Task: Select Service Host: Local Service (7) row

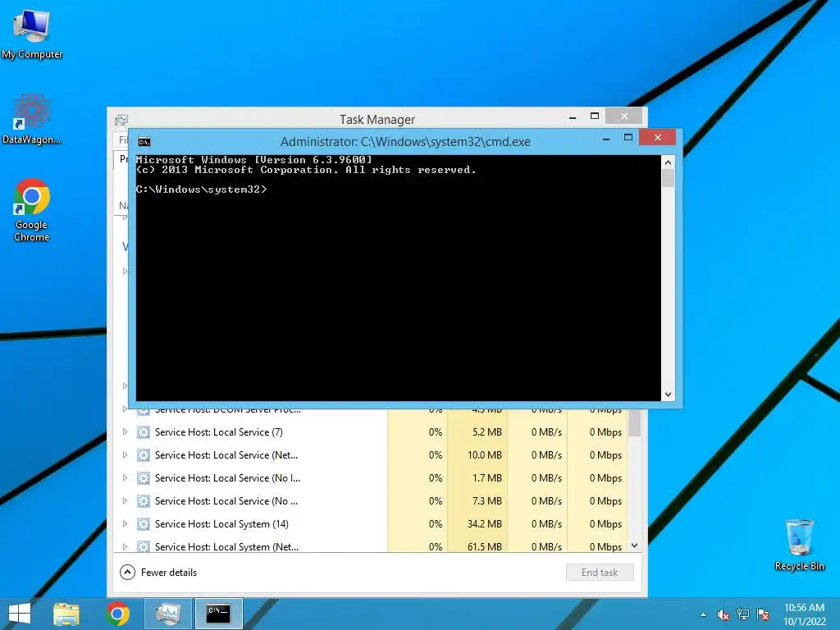Action: click(371, 431)
